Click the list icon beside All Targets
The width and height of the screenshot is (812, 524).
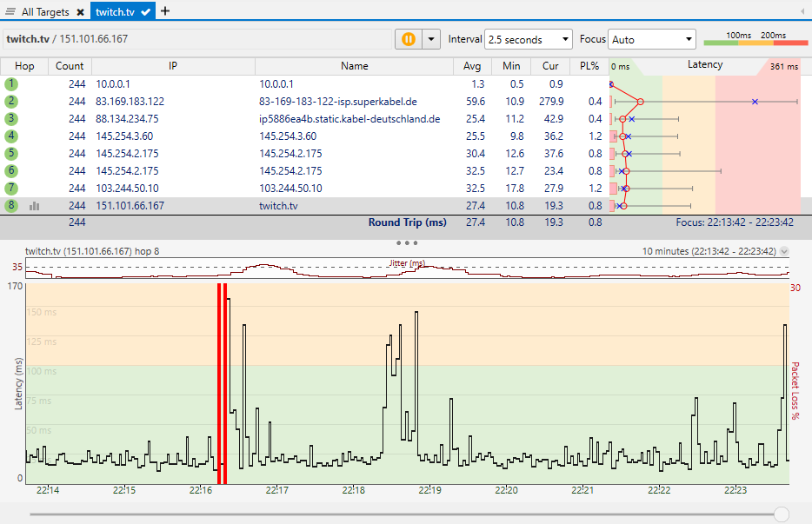click(10, 12)
